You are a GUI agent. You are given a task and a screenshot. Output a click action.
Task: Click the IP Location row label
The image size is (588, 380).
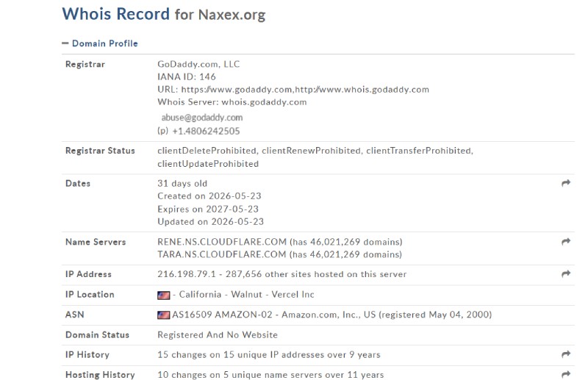click(90, 295)
